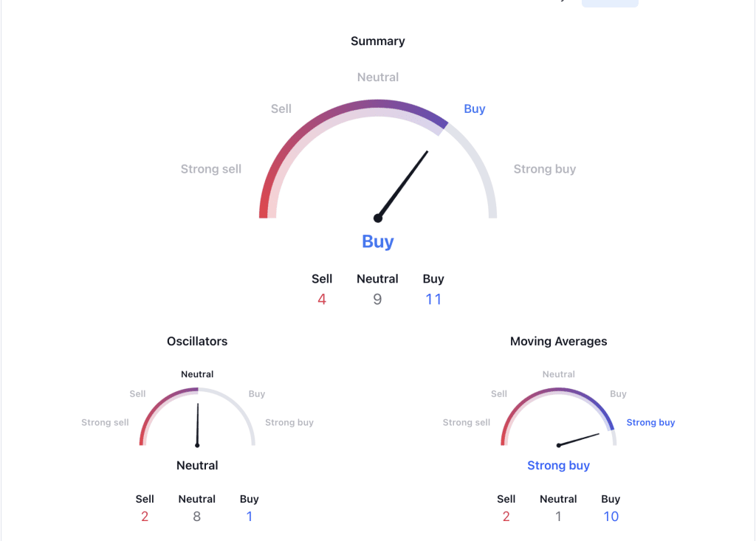Click the Summary gauge needle

pyautogui.click(x=403, y=185)
